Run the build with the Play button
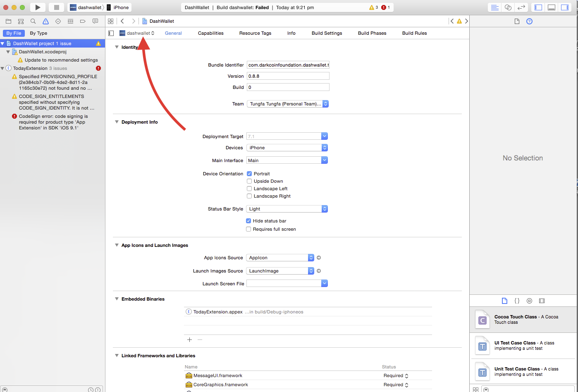 (38, 7)
